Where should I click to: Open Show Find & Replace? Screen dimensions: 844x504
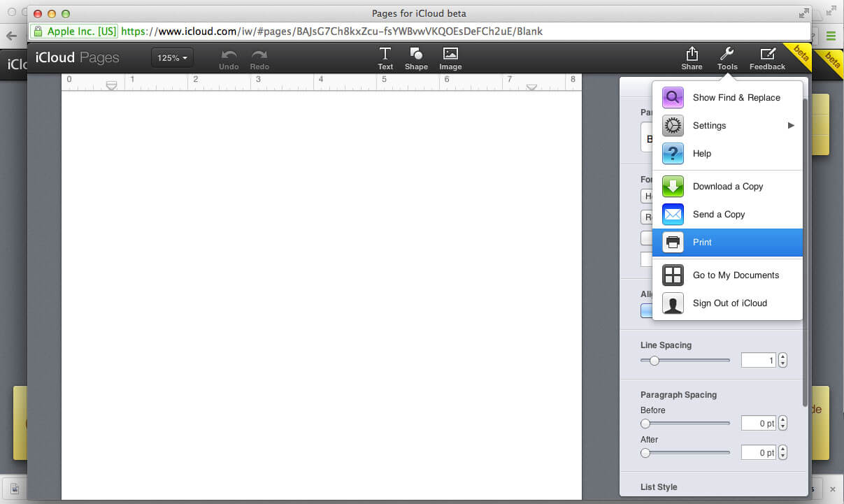(736, 97)
